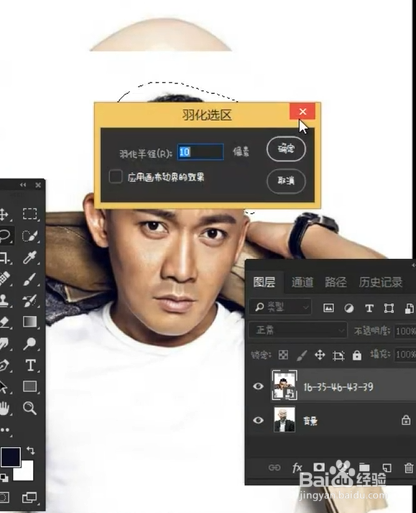This screenshot has height=513, width=416.
Task: Select the Smudge tool
Action: [x=4, y=344]
